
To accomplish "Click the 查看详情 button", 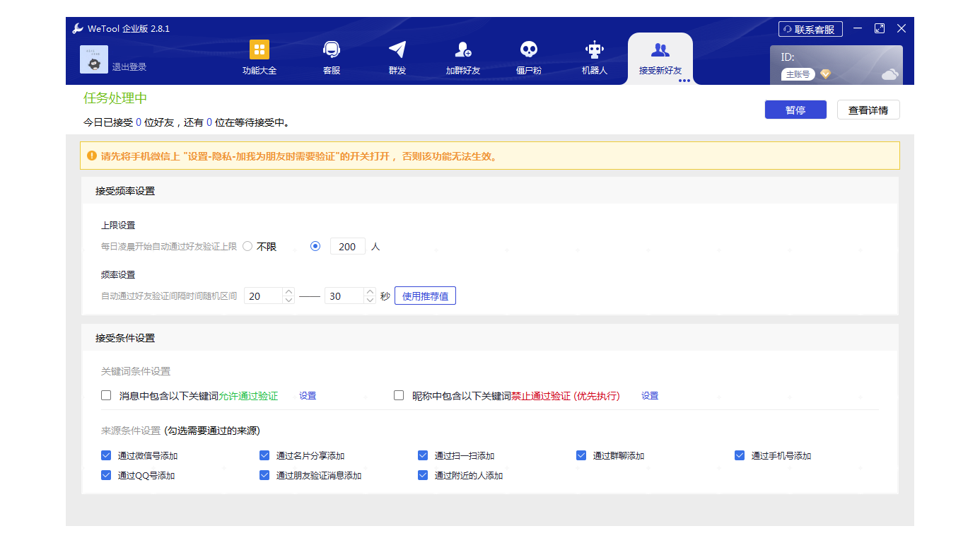I will click(x=868, y=110).
